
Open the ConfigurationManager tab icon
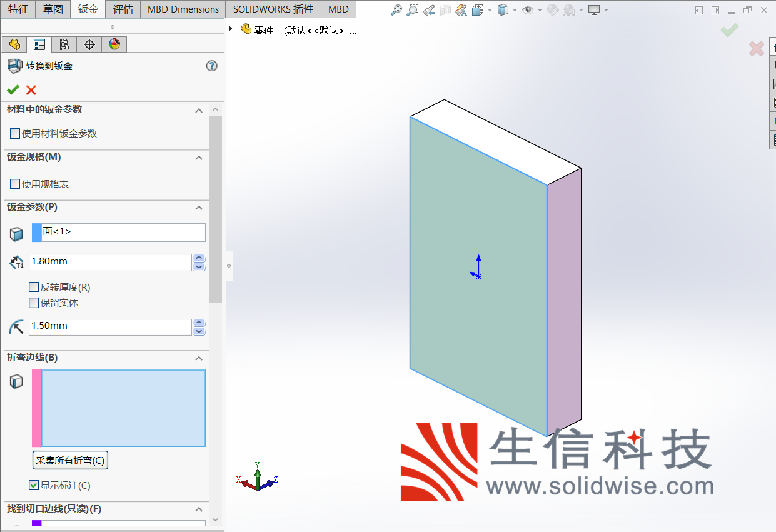(64, 44)
